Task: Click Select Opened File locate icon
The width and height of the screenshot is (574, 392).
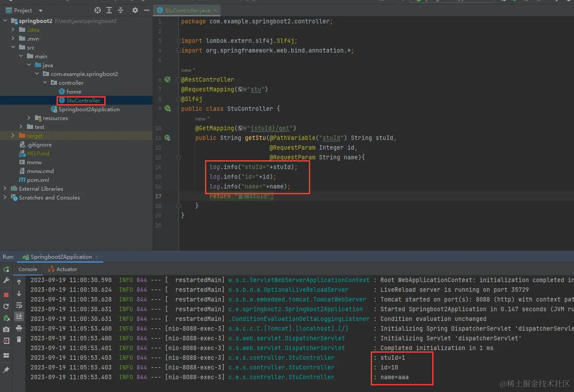Action: tap(98, 10)
